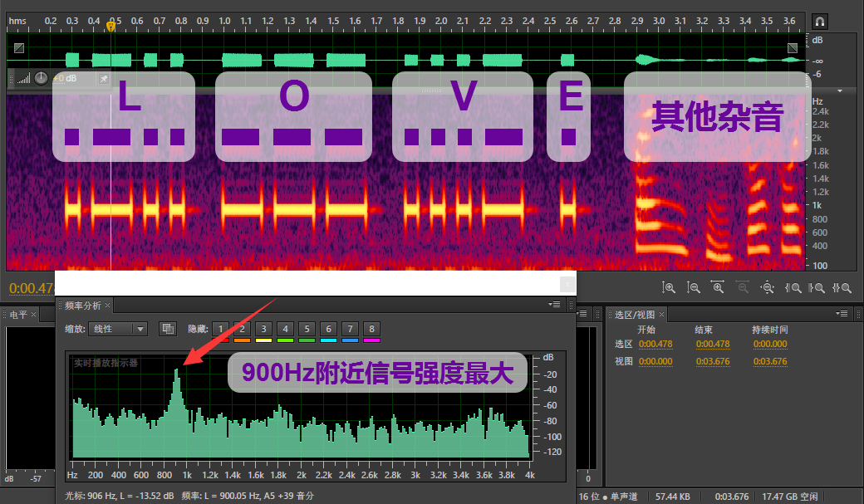Click the Zoom In Time icon
Image resolution: width=864 pixels, height=504 pixels.
click(719, 287)
